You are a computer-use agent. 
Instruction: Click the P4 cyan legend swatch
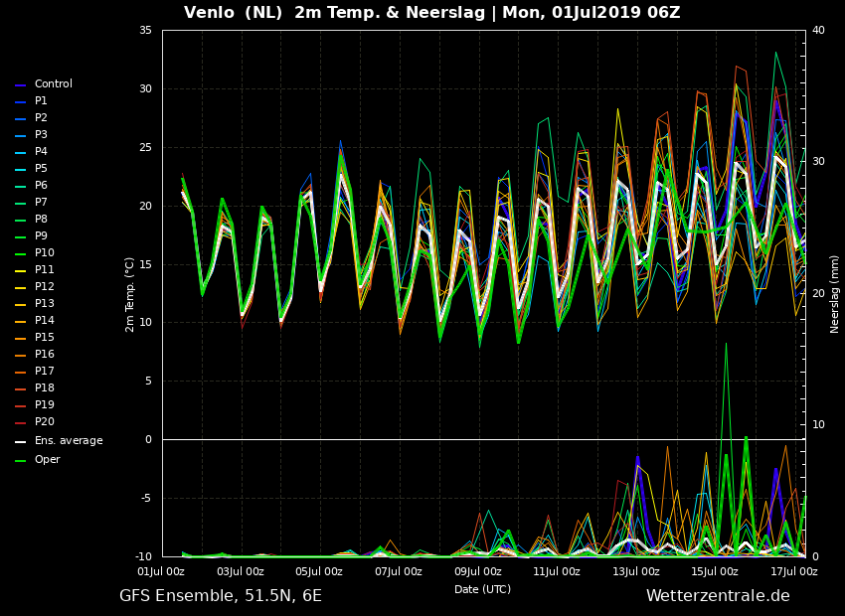point(20,153)
